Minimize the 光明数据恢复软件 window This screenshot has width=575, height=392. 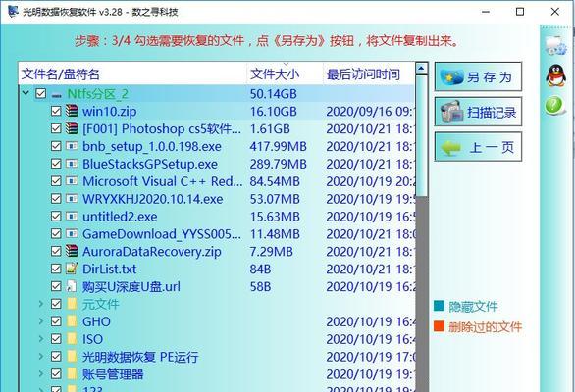(486, 12)
